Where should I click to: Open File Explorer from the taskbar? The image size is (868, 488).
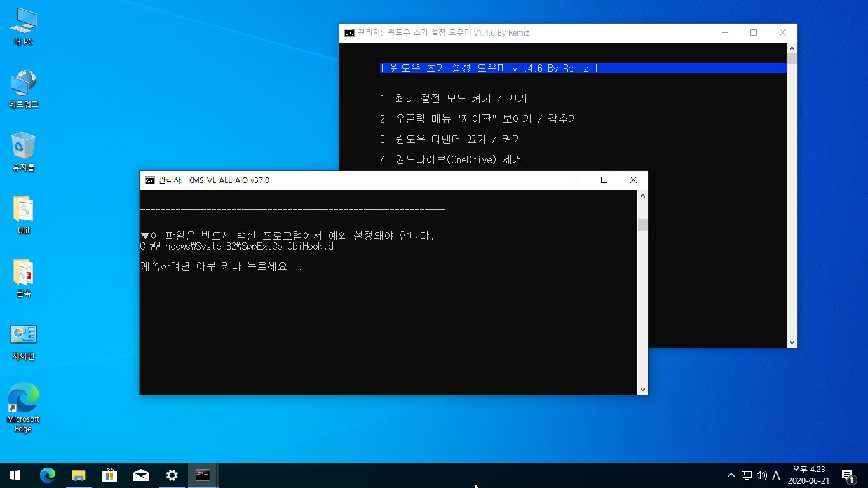tap(79, 475)
